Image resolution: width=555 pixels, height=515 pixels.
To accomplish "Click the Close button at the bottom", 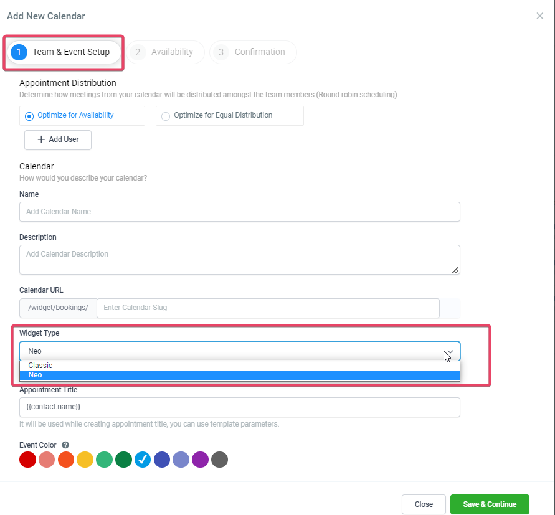I will 423,504.
